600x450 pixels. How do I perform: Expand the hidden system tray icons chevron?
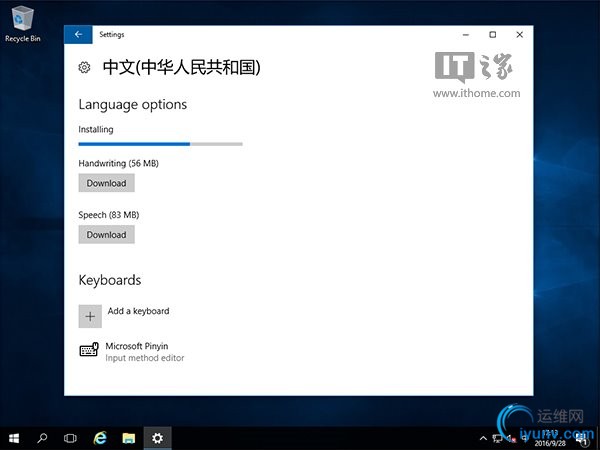pos(483,438)
